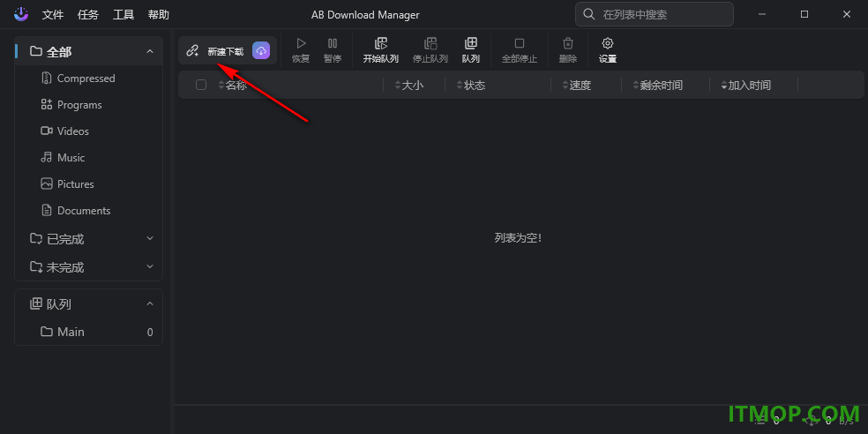Click the 新建下载 button
Image resolution: width=868 pixels, height=434 pixels.
point(228,51)
